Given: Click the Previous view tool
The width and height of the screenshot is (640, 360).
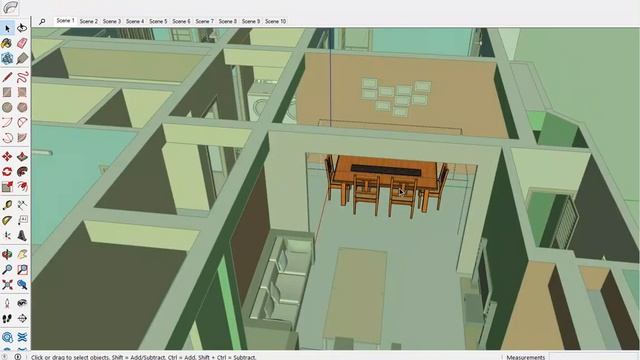Looking at the screenshot, I should click(22, 285).
